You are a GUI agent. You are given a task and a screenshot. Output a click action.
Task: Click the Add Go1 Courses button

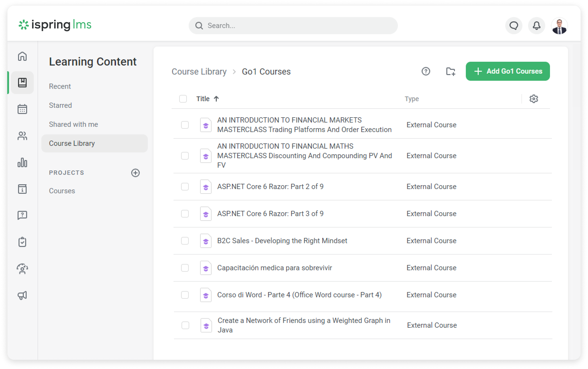tap(508, 71)
